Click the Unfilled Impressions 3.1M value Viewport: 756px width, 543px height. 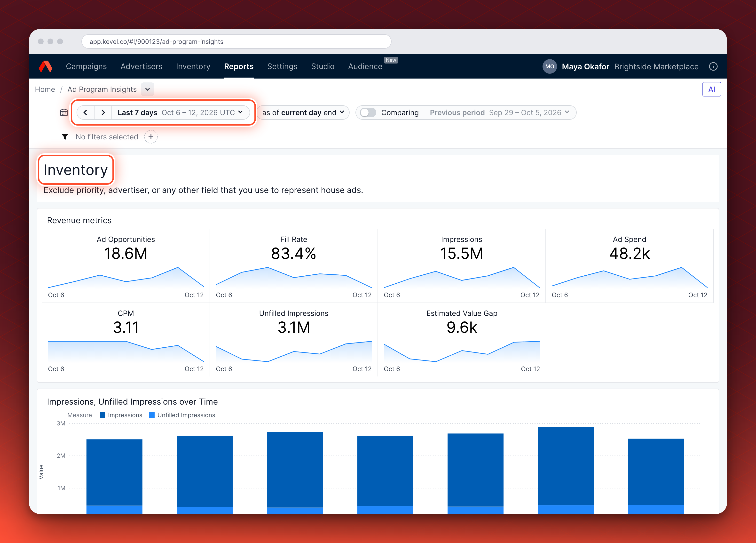coord(293,327)
